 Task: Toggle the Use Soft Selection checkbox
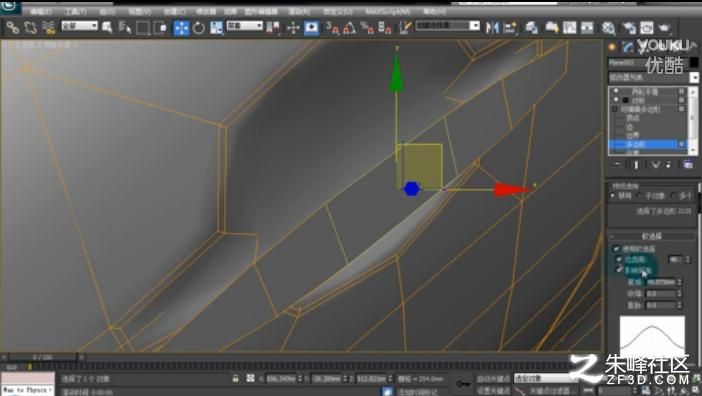[616, 248]
